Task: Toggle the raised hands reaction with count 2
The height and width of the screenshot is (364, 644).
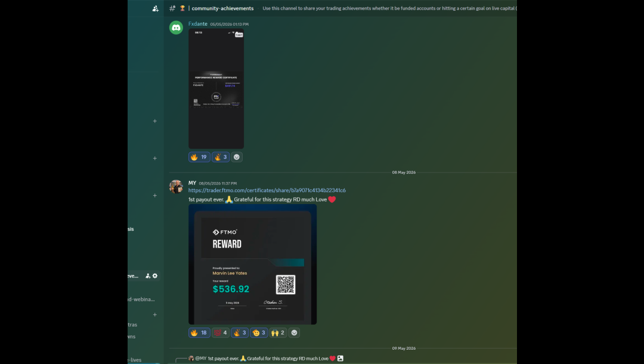Action: 278,333
